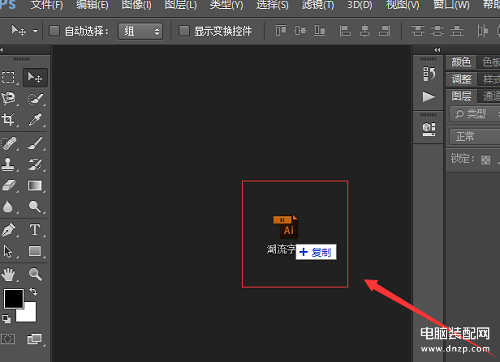Select the Crop tool
500x362 pixels.
(x=8, y=119)
